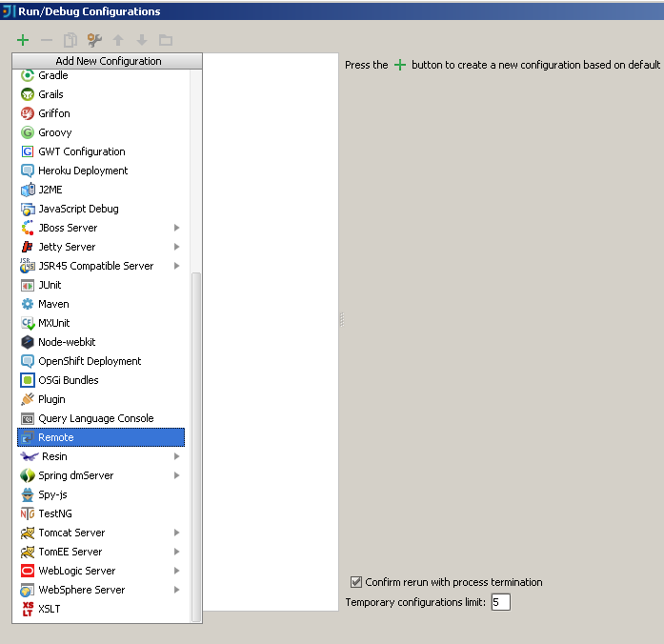Click the Spy-js spy icon
The height and width of the screenshot is (644, 664).
click(28, 494)
